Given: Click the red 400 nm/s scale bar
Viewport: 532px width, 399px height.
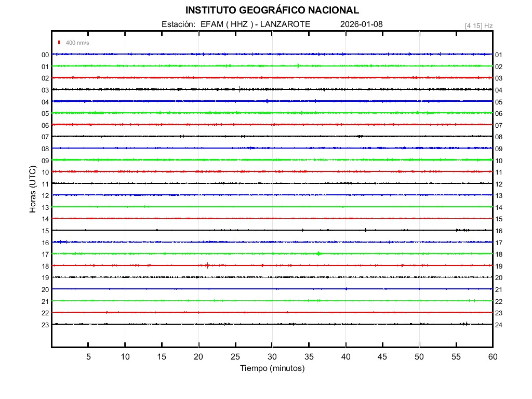Looking at the screenshot, I should coord(59,43).
